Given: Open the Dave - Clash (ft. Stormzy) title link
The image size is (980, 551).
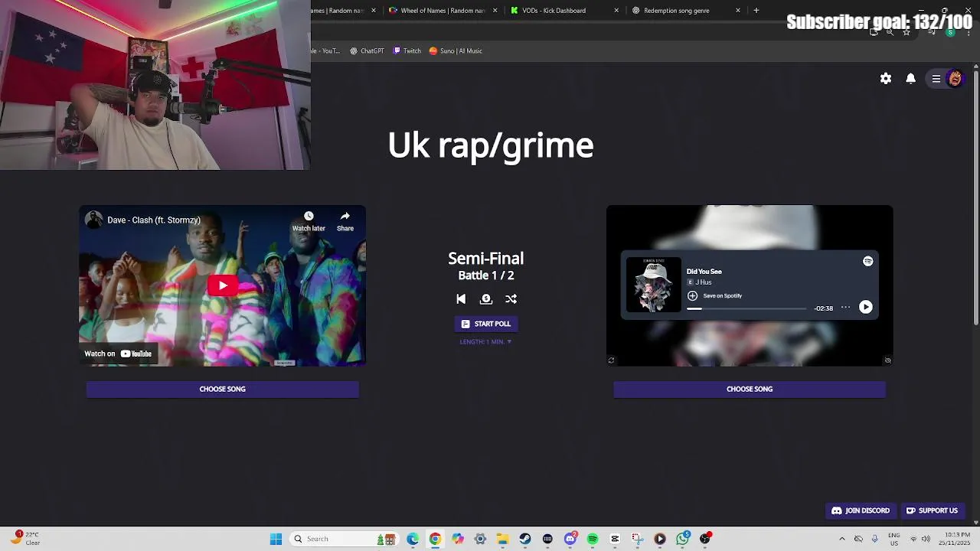Looking at the screenshot, I should (x=154, y=220).
